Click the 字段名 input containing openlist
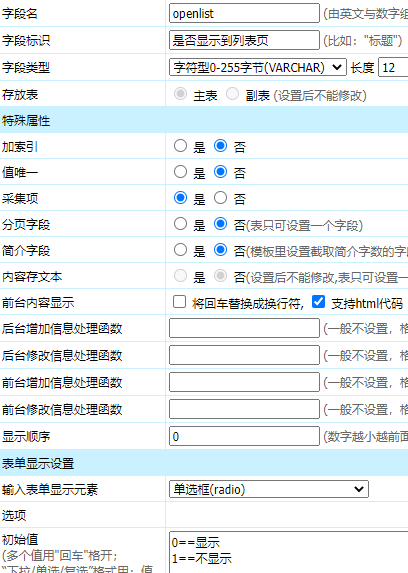Image resolution: width=408 pixels, height=573 pixels. click(x=244, y=14)
